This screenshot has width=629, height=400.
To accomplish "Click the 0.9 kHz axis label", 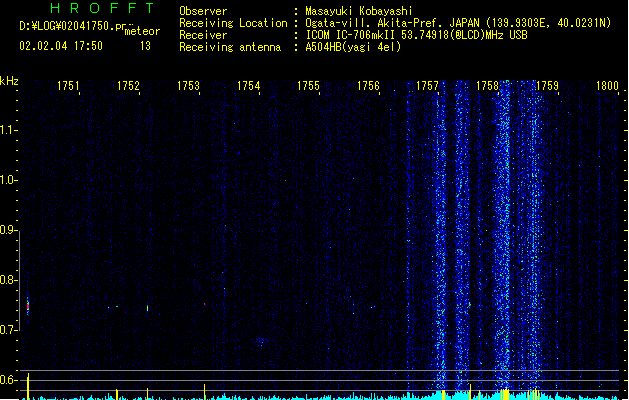I will point(8,230).
